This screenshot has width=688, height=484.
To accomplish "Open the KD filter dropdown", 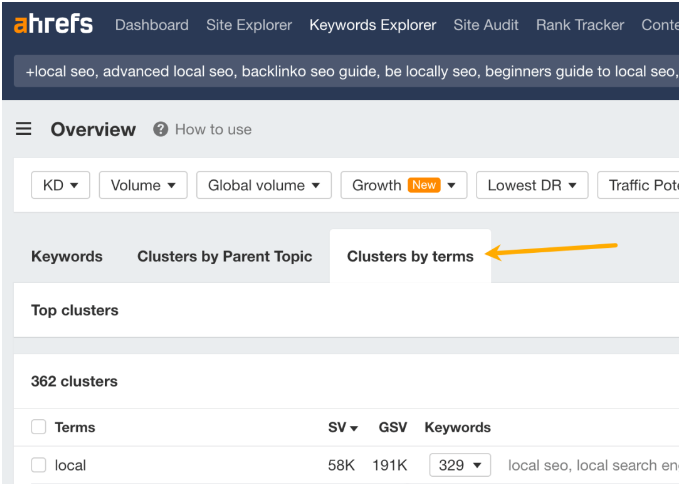I will [x=61, y=185].
